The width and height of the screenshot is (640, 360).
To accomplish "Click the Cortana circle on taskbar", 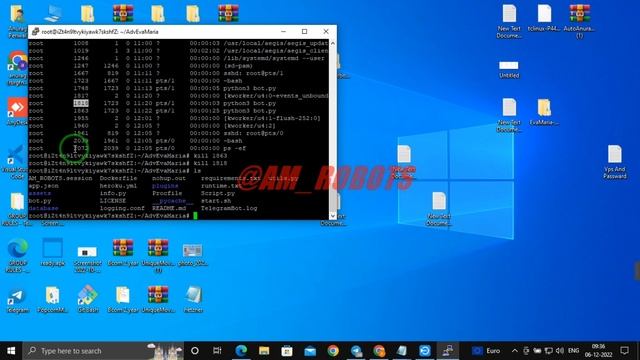I will click(x=195, y=351).
